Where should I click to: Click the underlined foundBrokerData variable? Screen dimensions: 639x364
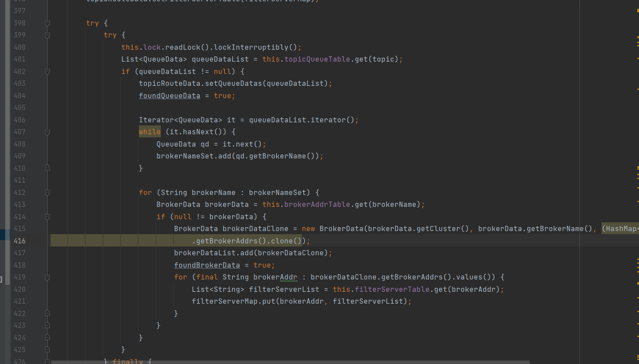pyautogui.click(x=207, y=265)
